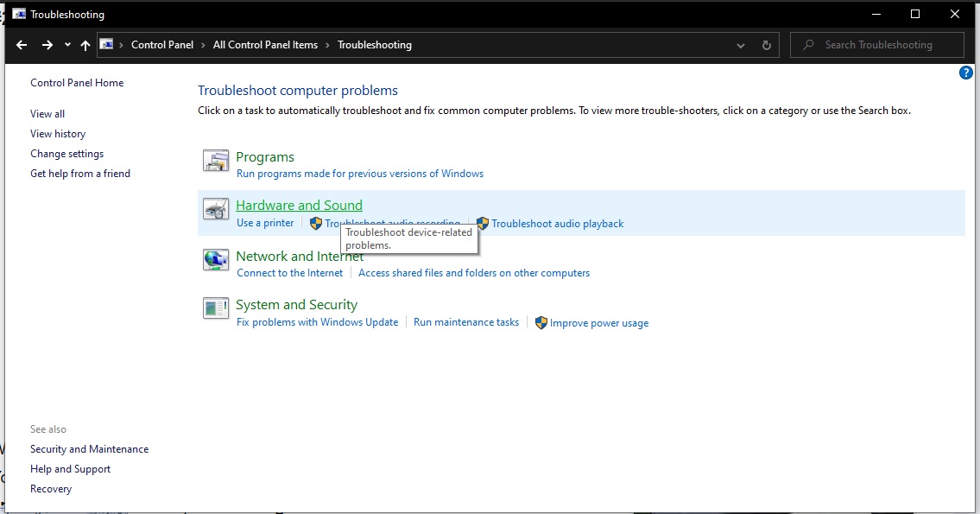The height and width of the screenshot is (514, 980).
Task: Click the Programs category icon
Action: [x=215, y=161]
